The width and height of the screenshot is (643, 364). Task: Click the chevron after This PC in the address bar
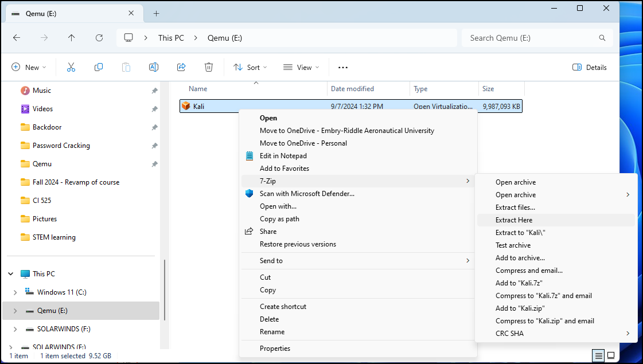point(196,38)
